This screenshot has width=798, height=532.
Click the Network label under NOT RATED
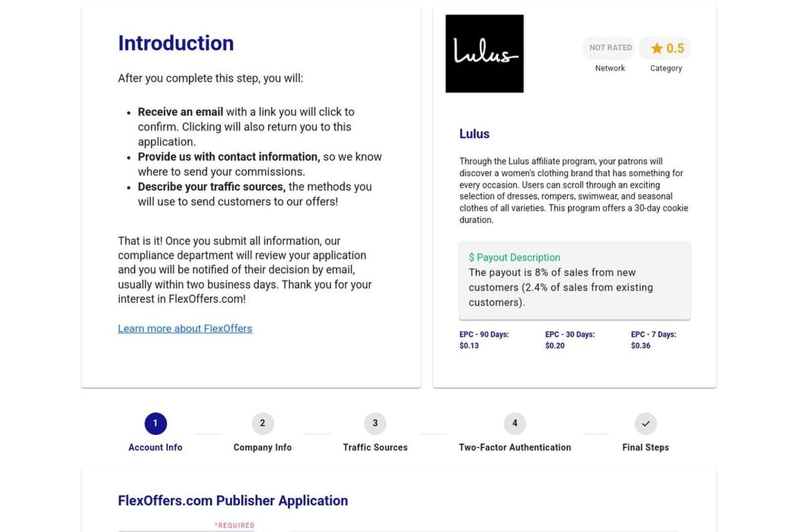point(610,68)
